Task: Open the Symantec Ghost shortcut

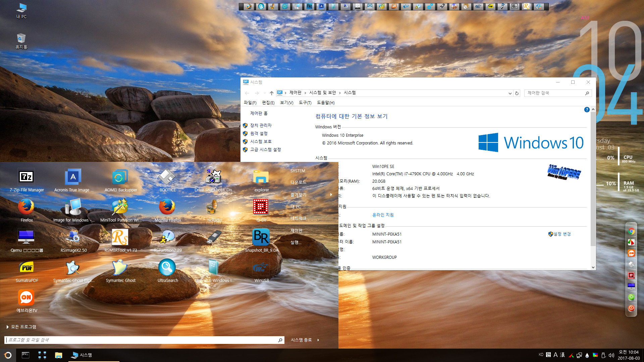Action: coord(120,271)
